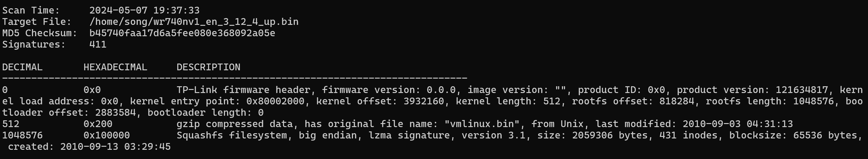
Task: Click the last modified date 2010-09-03 04:31:13
Action: tap(738, 124)
